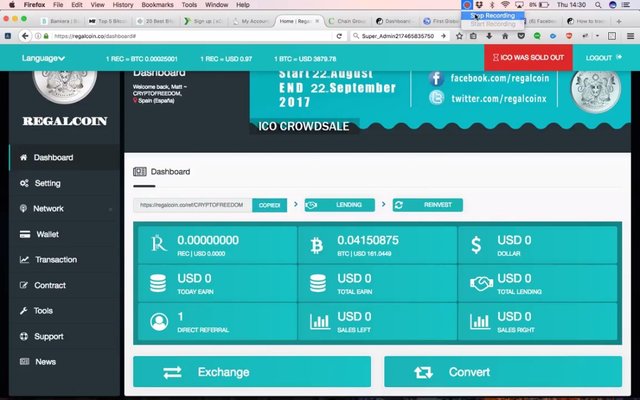Click the Exchange button
Viewport: 640px width, 400px height.
point(252,372)
